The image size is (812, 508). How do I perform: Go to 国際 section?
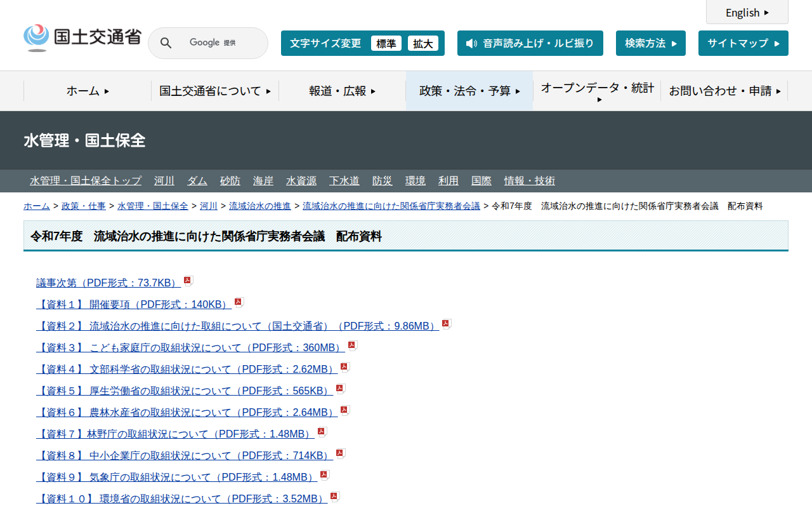tap(481, 181)
